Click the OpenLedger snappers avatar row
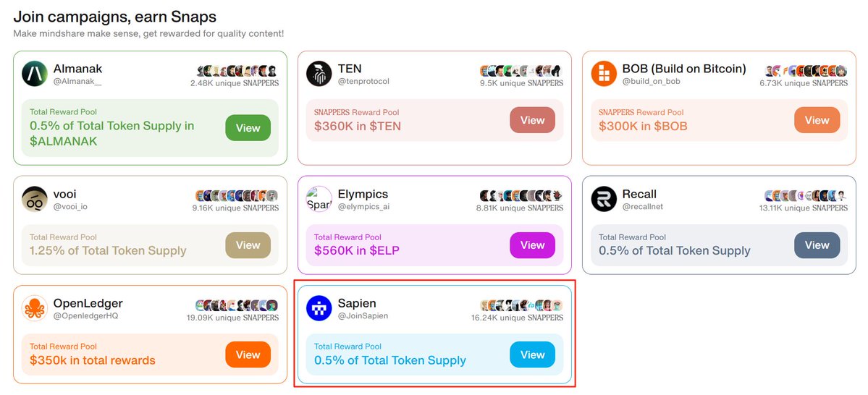The width and height of the screenshot is (868, 395). pyautogui.click(x=237, y=305)
